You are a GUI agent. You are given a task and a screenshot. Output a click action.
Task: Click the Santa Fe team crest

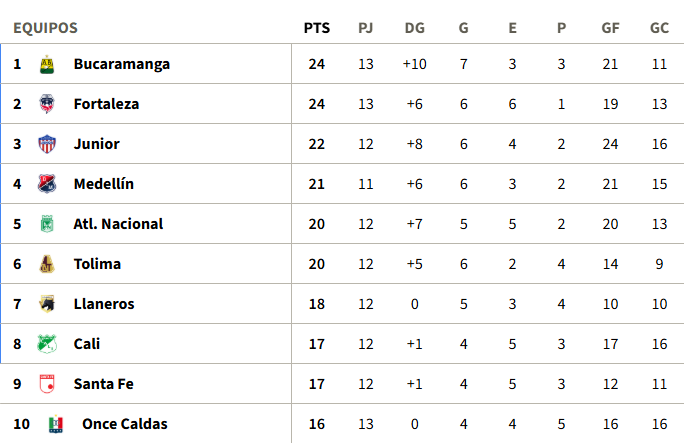pyautogui.click(x=46, y=384)
